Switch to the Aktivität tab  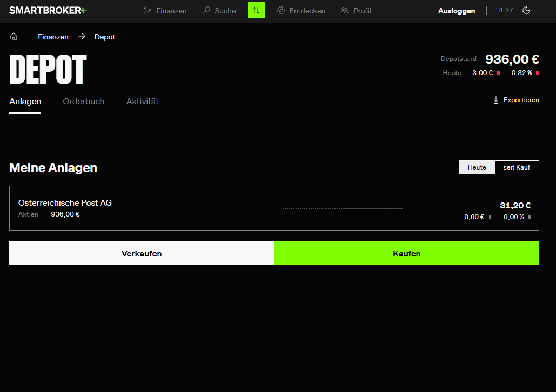pyautogui.click(x=142, y=102)
